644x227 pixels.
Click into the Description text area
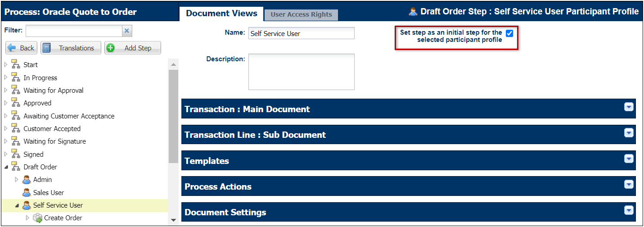coord(302,72)
